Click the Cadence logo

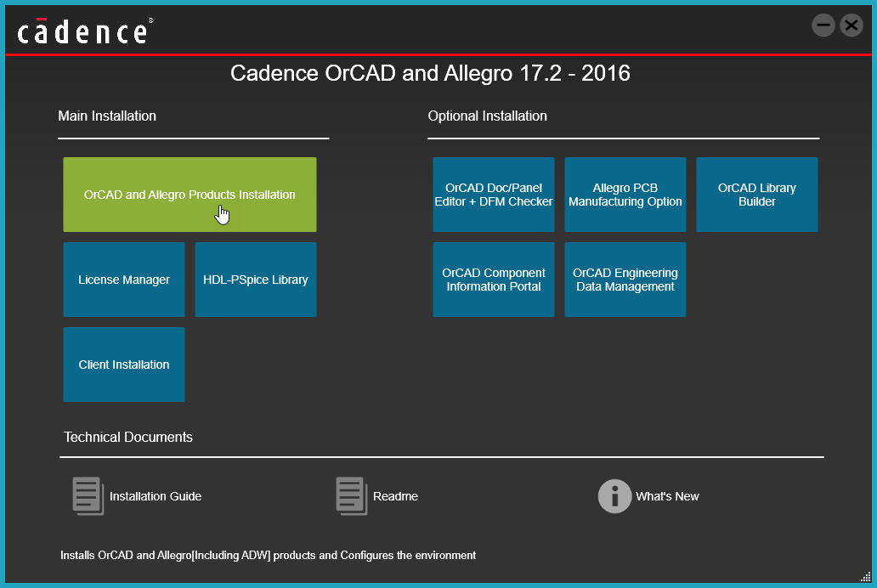[84, 31]
